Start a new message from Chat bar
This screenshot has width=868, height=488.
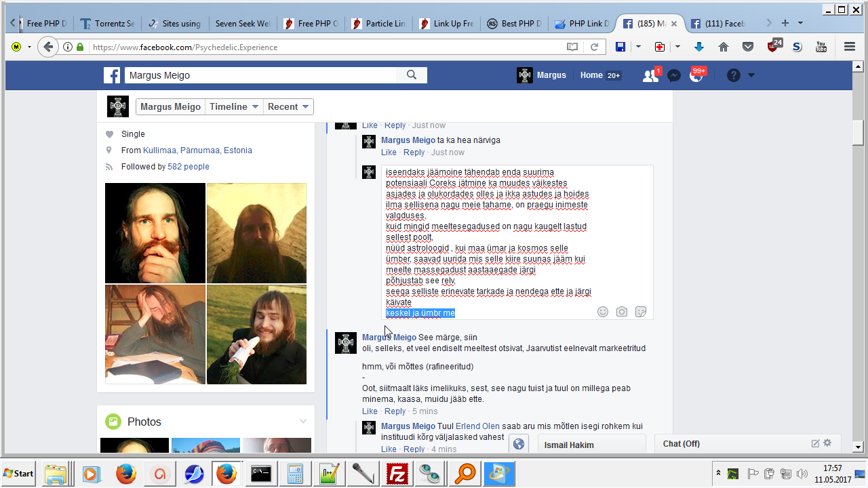[816, 443]
